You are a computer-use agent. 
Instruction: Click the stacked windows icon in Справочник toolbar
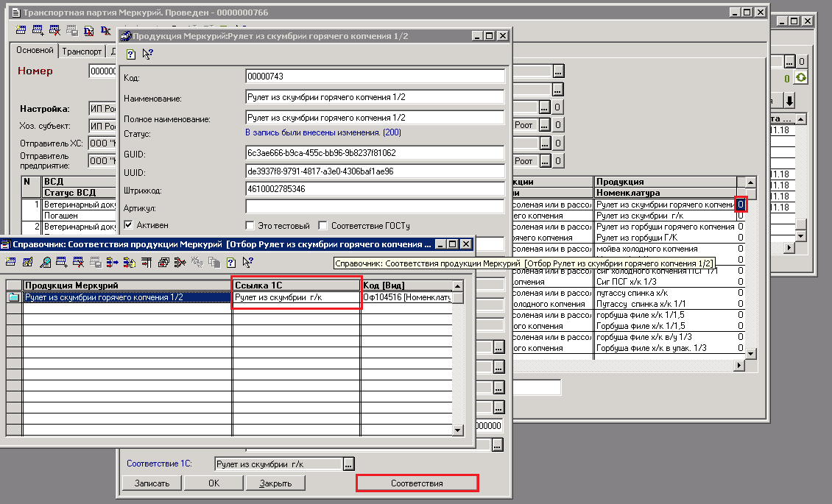click(x=163, y=262)
